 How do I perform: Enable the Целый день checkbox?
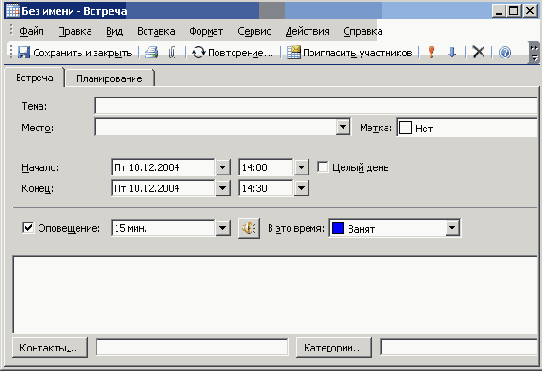(323, 167)
